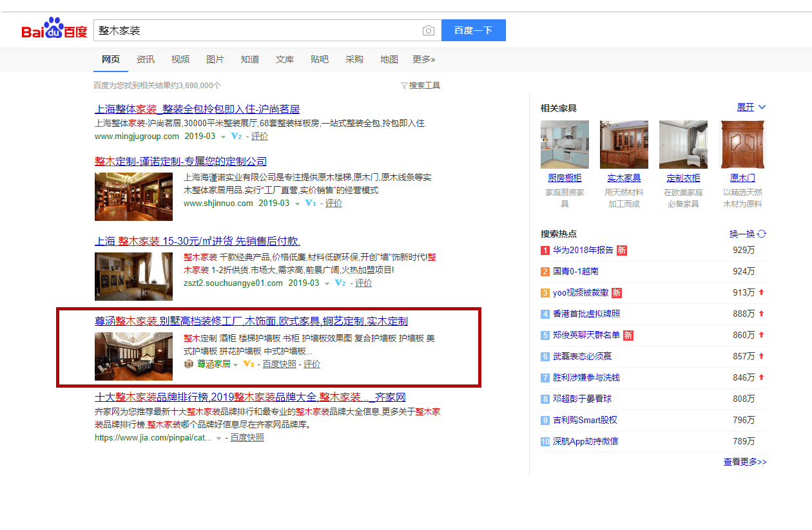Click the 尊涵整木家装 result thumbnail image
Screen dimensions: 812x530
click(134, 356)
